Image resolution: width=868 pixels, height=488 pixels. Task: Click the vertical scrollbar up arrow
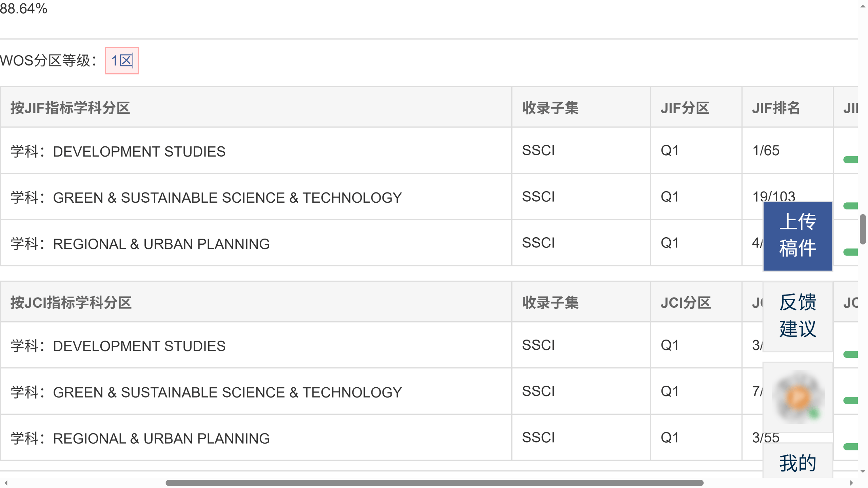point(863,6)
